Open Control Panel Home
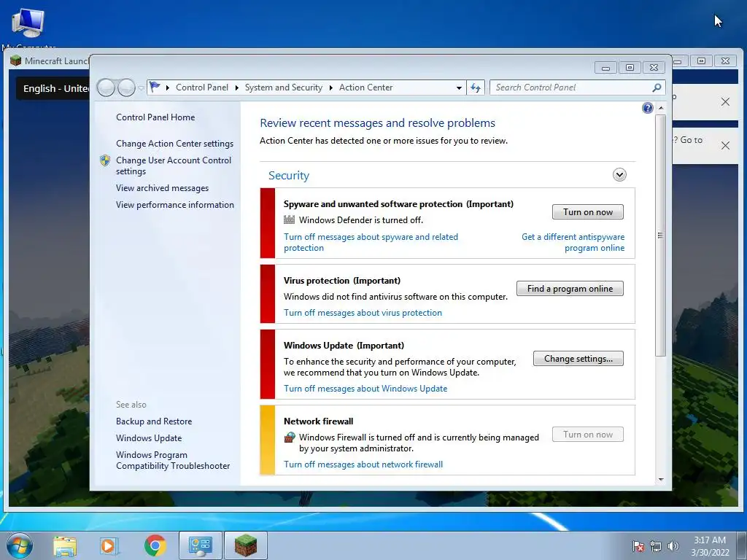This screenshot has width=747, height=560. click(x=155, y=117)
